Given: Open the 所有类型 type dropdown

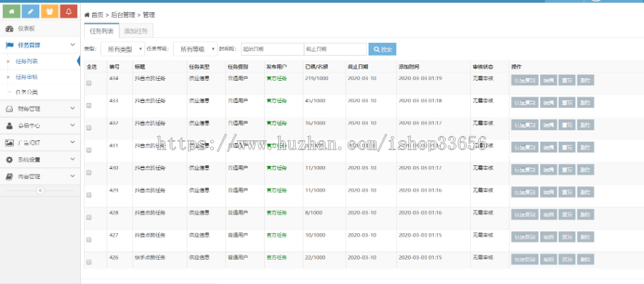Looking at the screenshot, I should [x=123, y=49].
